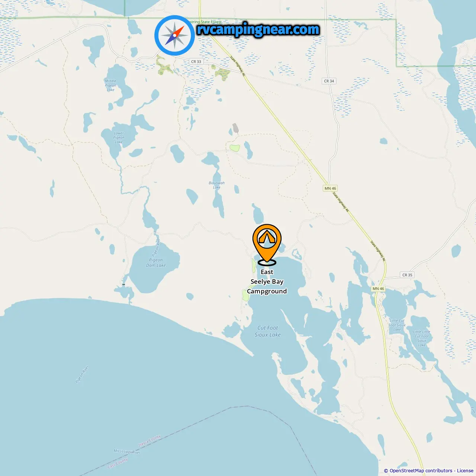Open the License link

pos(465,470)
